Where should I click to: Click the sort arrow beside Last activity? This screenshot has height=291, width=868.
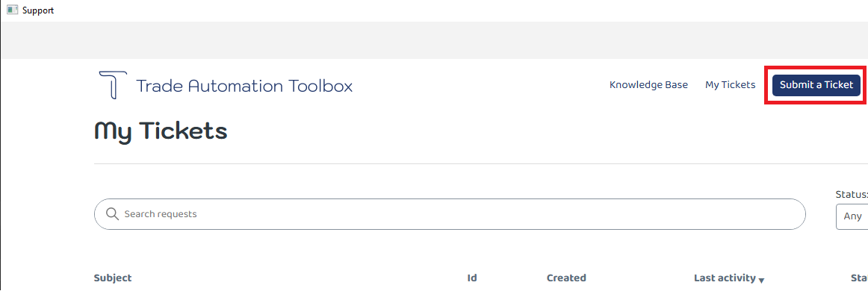[x=762, y=280]
